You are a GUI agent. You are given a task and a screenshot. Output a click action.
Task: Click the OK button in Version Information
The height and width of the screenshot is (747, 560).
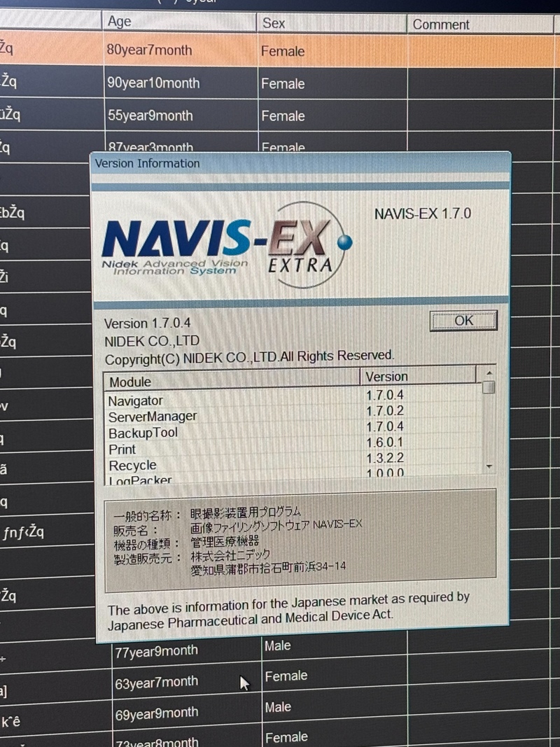463,321
